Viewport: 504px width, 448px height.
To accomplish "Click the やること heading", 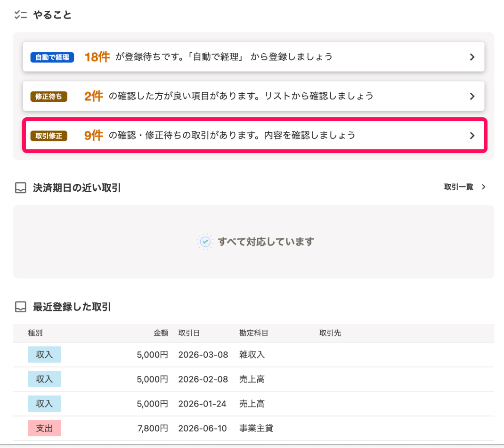I will click(52, 15).
